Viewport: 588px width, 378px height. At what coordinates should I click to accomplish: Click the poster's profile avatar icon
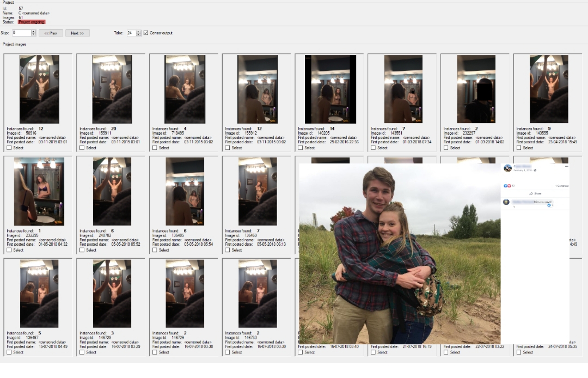point(507,168)
